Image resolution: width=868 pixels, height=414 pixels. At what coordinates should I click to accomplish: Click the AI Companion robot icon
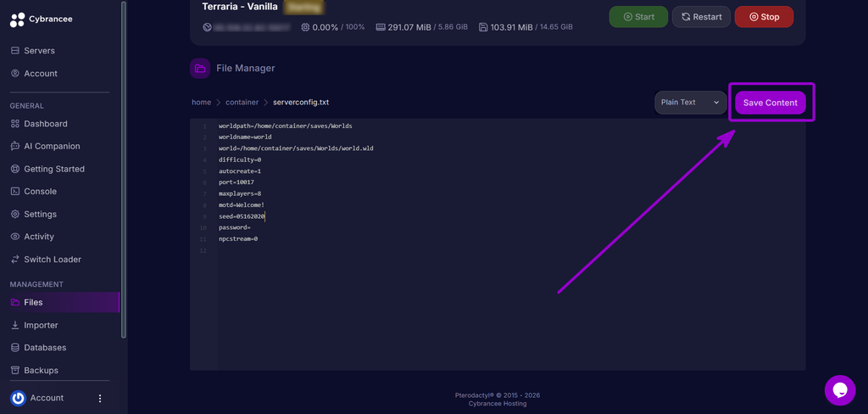coord(15,146)
